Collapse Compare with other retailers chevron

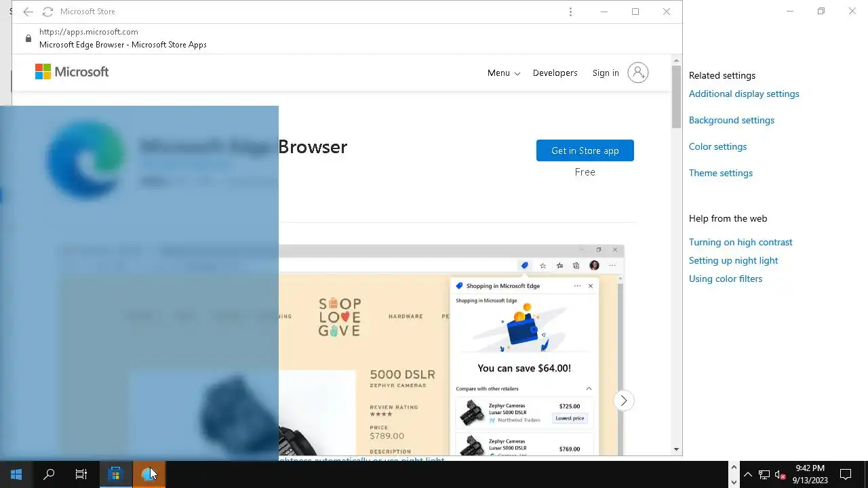pos(589,389)
